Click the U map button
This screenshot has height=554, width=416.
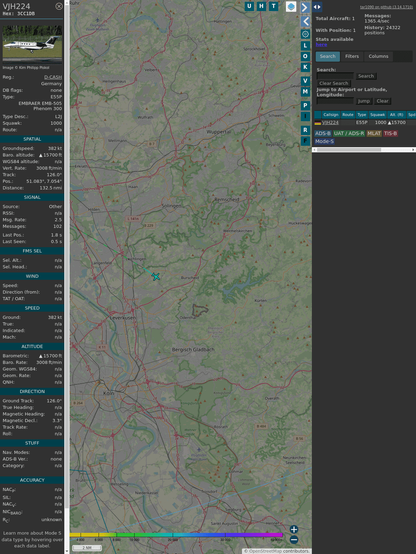coord(250,6)
